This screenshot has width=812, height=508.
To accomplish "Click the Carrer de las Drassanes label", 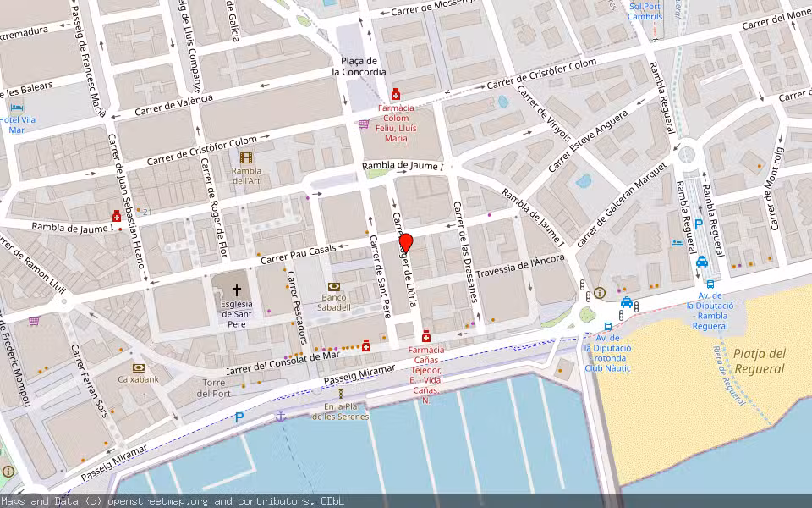I will [x=465, y=252].
